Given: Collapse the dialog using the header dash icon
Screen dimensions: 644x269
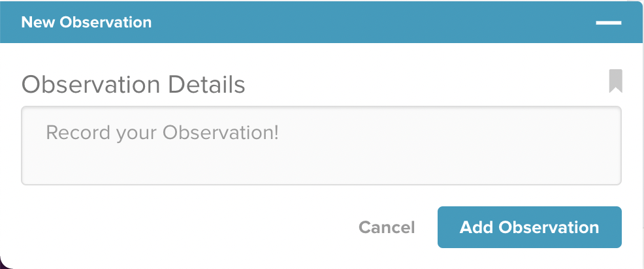Looking at the screenshot, I should click(x=608, y=23).
